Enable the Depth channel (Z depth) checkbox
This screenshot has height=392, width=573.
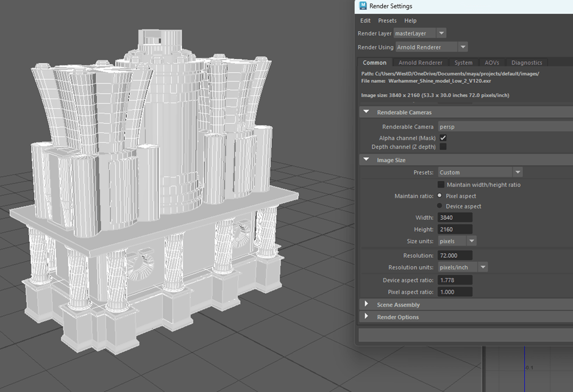443,146
